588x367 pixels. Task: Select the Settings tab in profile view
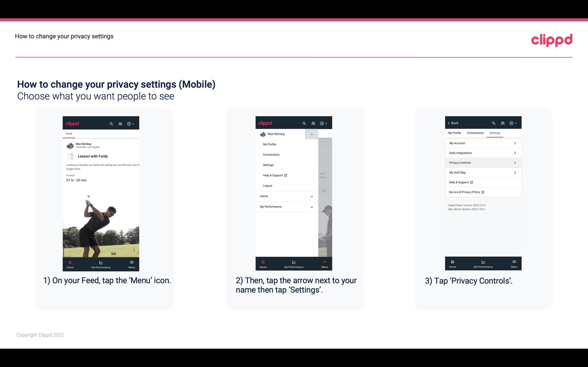click(495, 133)
